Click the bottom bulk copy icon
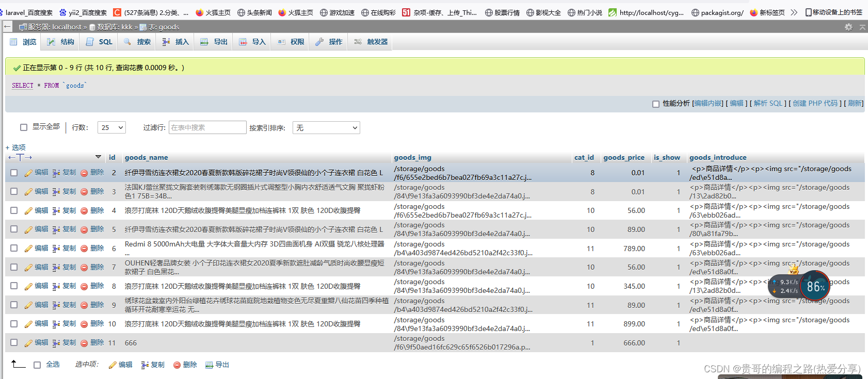 [x=145, y=365]
